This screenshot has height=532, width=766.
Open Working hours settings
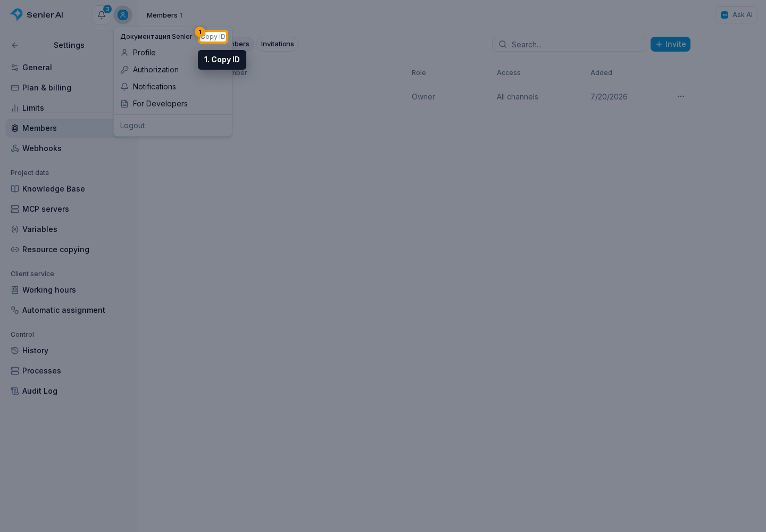[x=68, y=290]
